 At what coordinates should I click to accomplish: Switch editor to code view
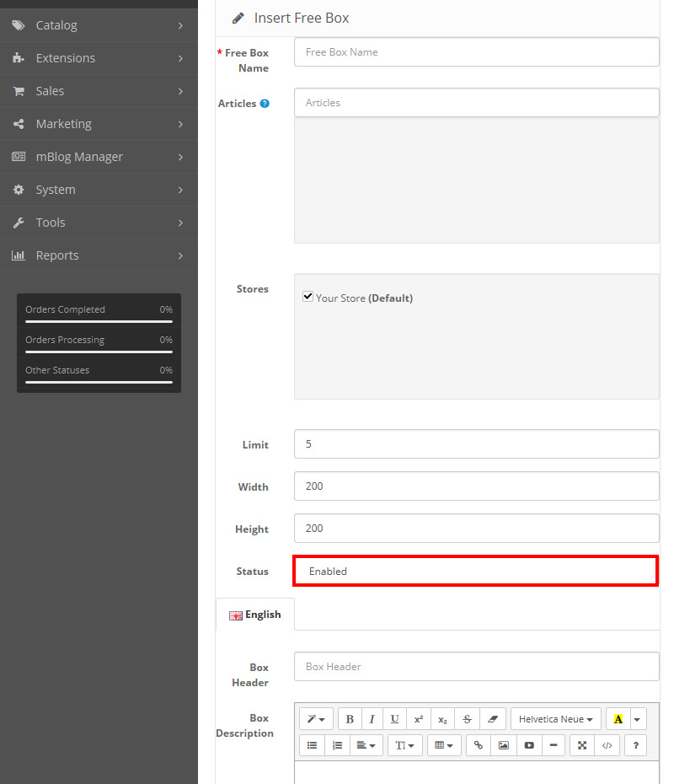point(607,745)
